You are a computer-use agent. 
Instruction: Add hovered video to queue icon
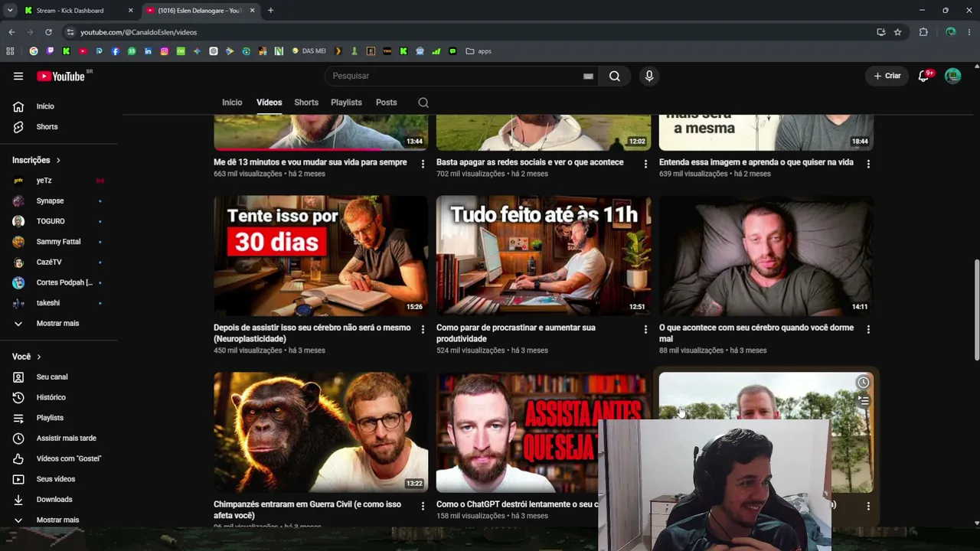click(863, 400)
